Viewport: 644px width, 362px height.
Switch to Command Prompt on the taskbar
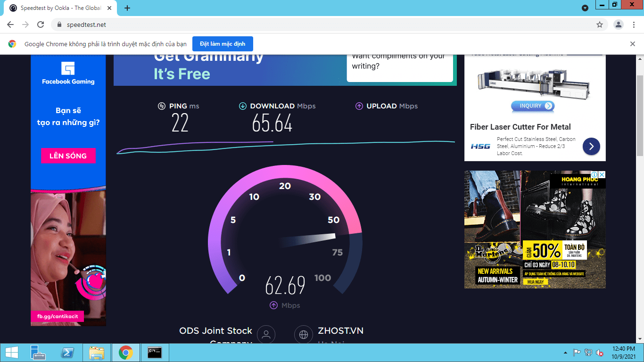click(x=155, y=353)
